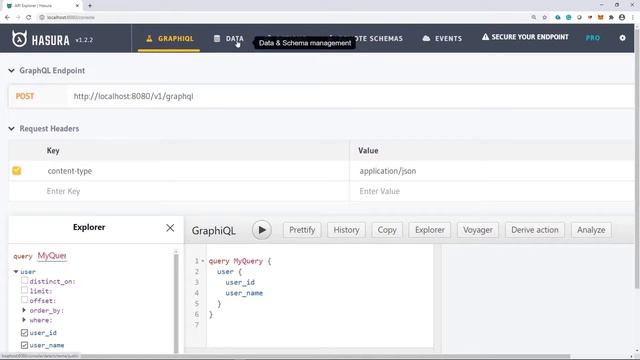
Task: Click the warning triangle icon
Action: [x=485, y=37]
